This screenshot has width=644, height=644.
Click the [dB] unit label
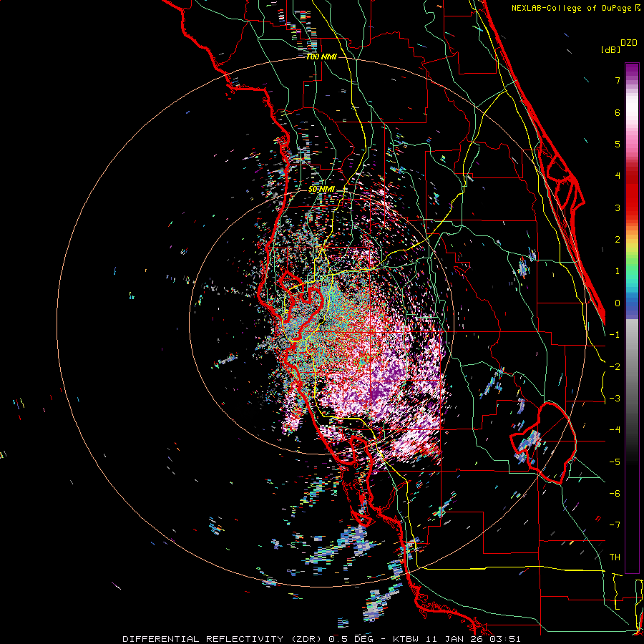[x=610, y=49]
